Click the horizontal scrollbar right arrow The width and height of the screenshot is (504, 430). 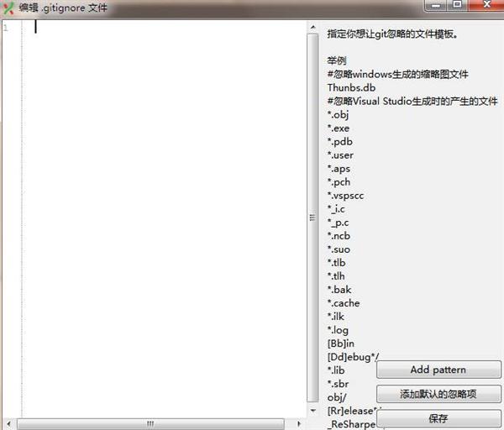click(x=298, y=423)
